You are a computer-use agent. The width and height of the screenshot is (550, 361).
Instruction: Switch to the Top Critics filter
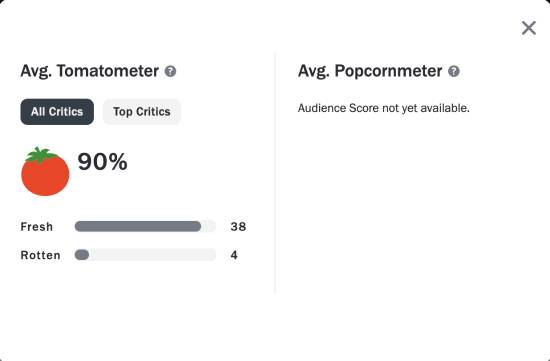[x=142, y=112]
